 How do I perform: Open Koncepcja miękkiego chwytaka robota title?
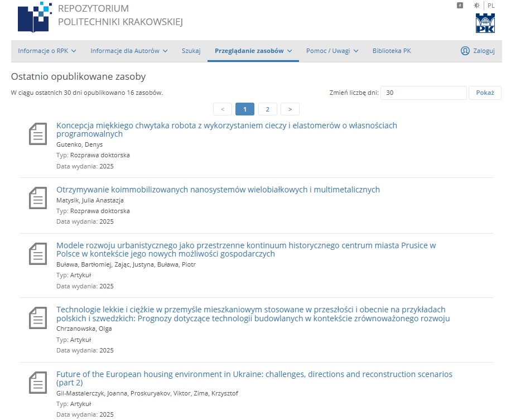tap(227, 130)
